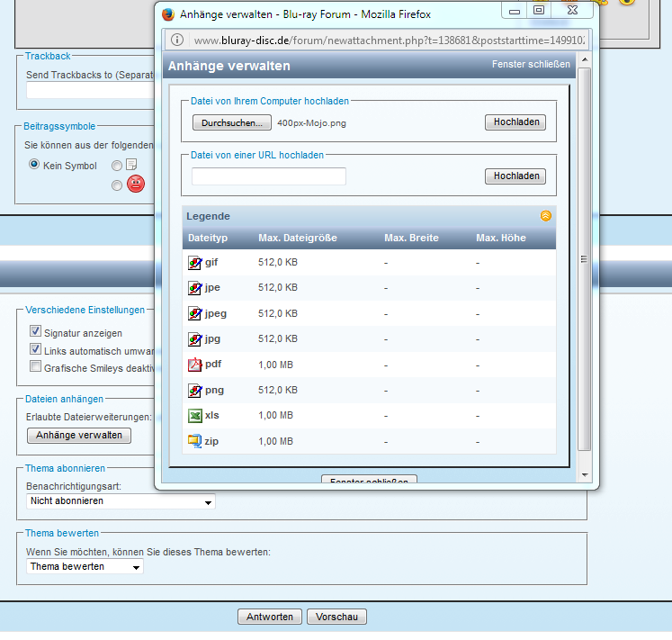
Task: Click the xls file type icon
Action: (x=194, y=416)
